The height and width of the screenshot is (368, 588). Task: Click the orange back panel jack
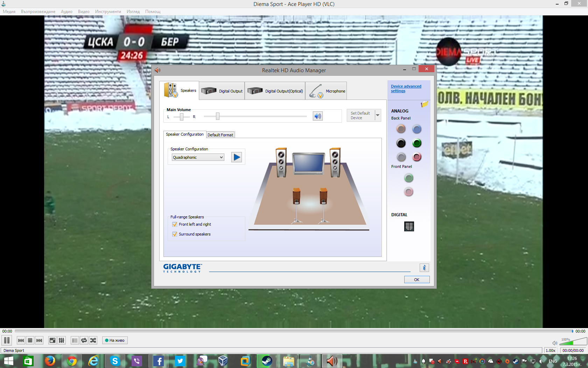401,129
